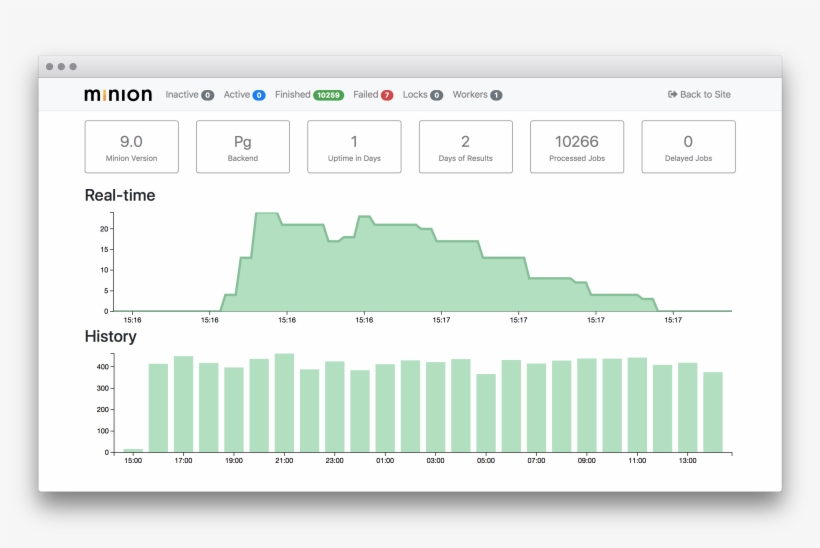This screenshot has width=820, height=548.
Task: Click the Days of Results card
Action: [x=465, y=147]
